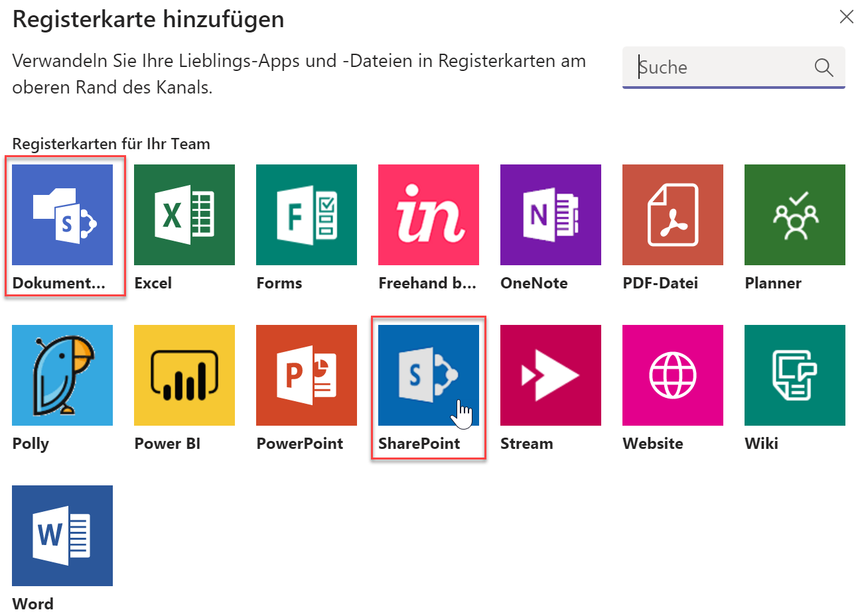The height and width of the screenshot is (616, 860).
Task: Choose the Wiki app icon
Action: (795, 375)
